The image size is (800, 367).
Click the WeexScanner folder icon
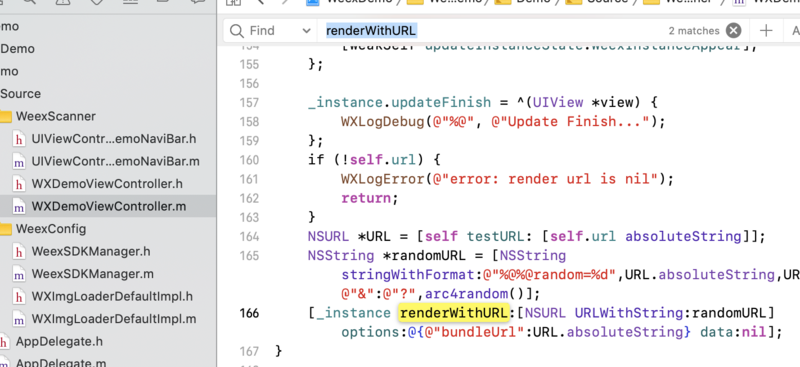click(x=5, y=116)
